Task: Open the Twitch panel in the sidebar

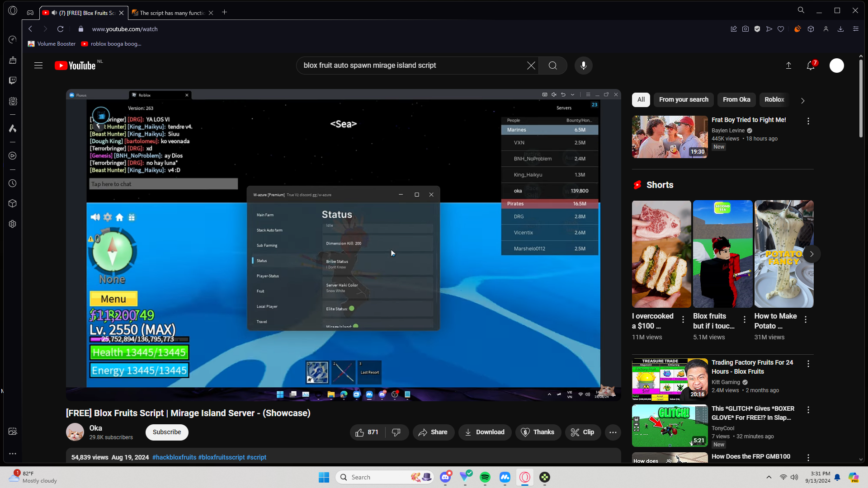Action: click(13, 80)
